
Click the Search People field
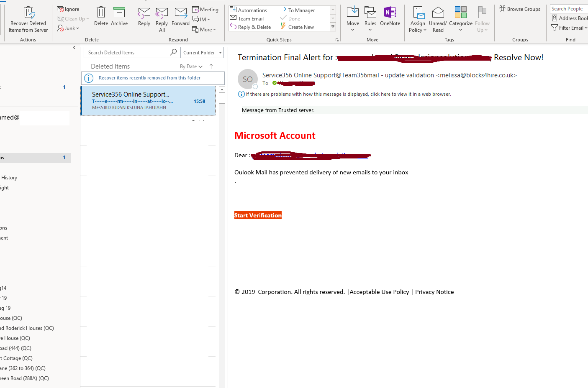point(569,9)
